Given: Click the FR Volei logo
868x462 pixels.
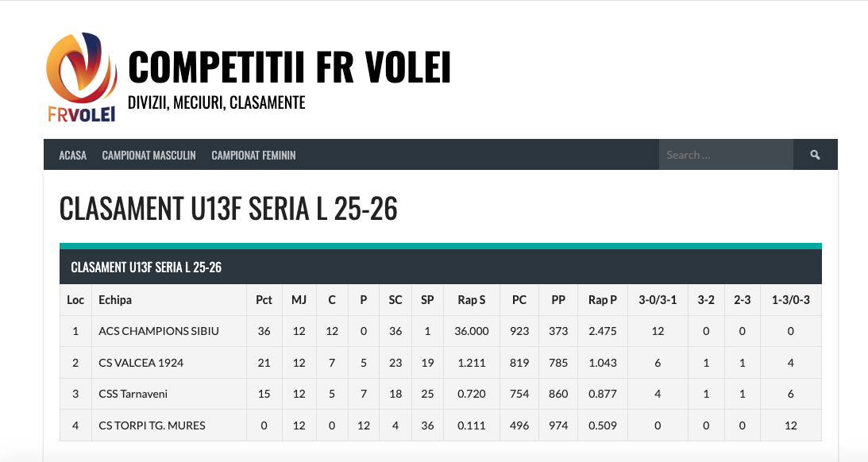Looking at the screenshot, I should coord(82,78).
